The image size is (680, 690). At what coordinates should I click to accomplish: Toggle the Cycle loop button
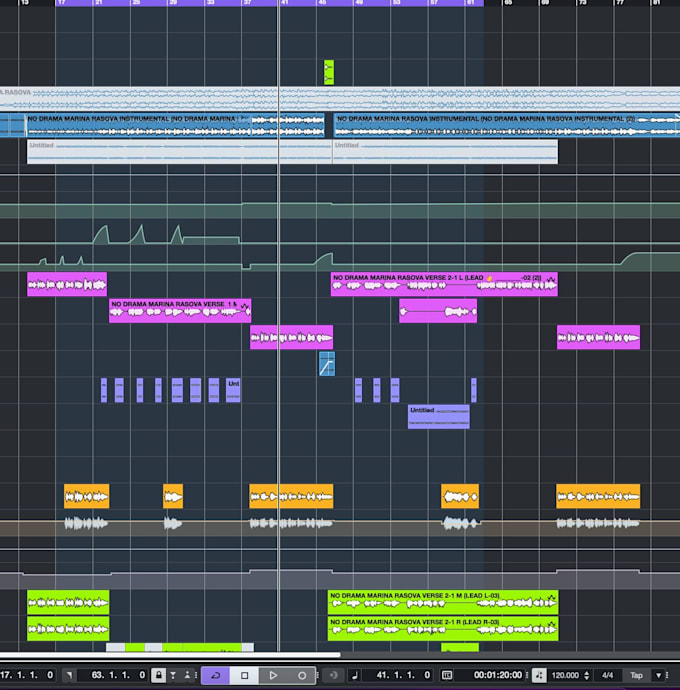216,675
